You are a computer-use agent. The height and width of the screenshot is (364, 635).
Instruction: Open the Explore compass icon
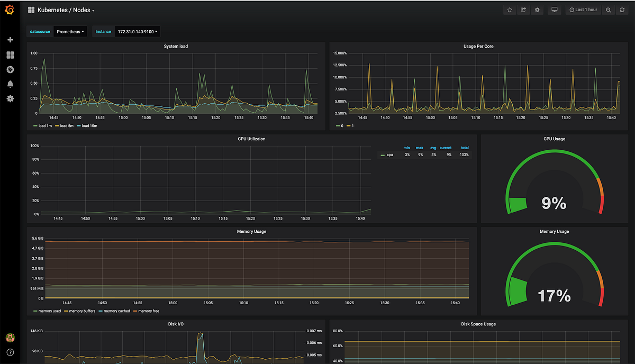point(10,69)
